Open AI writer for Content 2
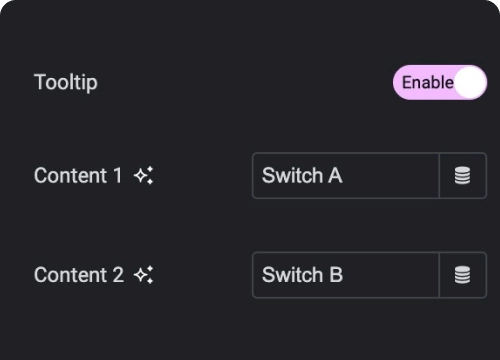This screenshot has width=500, height=360. point(144,275)
